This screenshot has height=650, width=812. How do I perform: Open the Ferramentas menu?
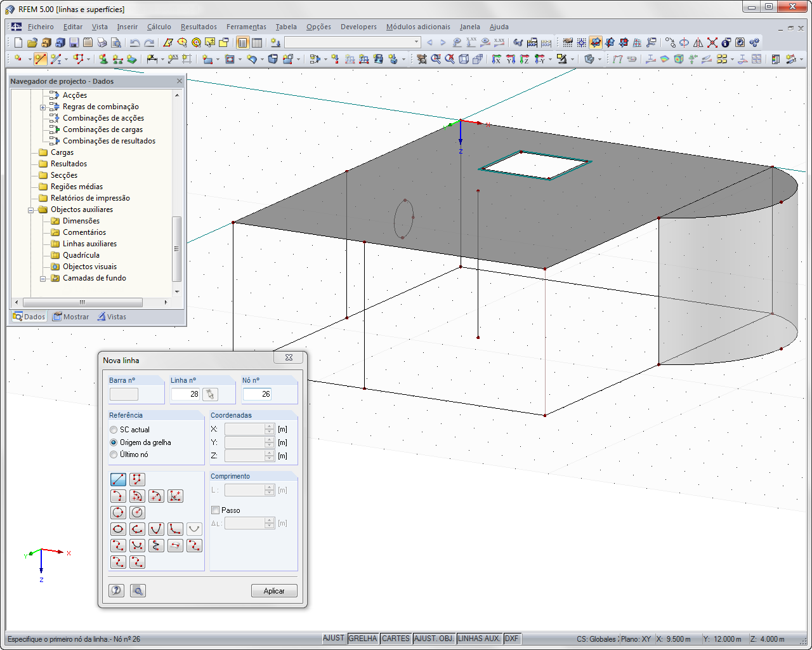[x=246, y=27]
